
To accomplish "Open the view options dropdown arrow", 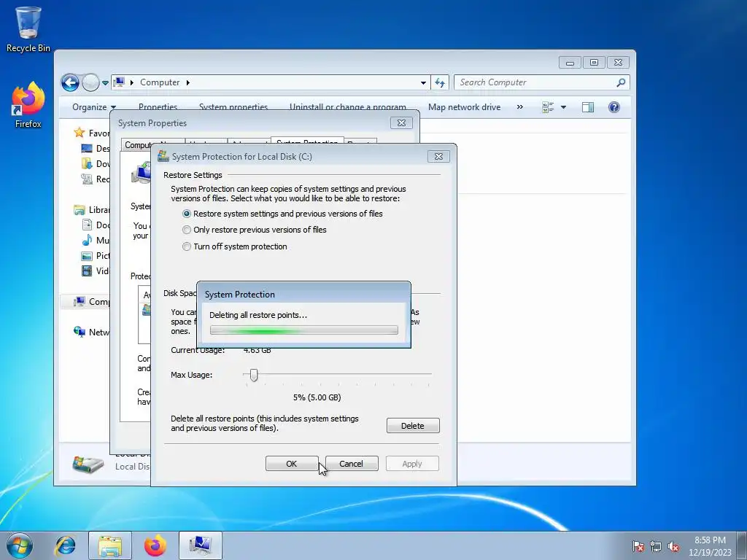I will tap(563, 107).
